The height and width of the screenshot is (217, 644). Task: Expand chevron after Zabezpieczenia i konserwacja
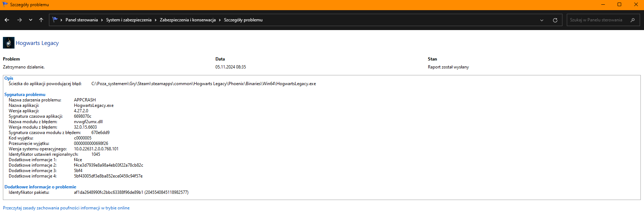point(220,20)
